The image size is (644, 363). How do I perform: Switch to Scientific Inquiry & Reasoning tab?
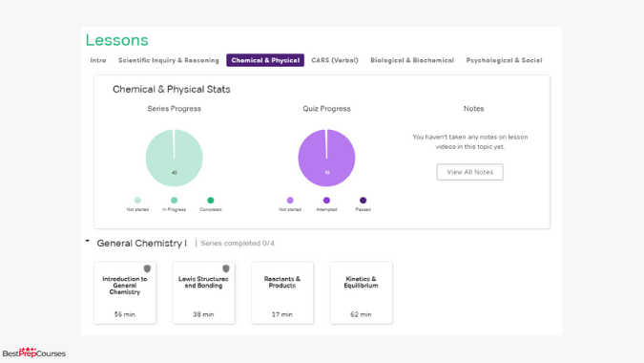coord(169,60)
